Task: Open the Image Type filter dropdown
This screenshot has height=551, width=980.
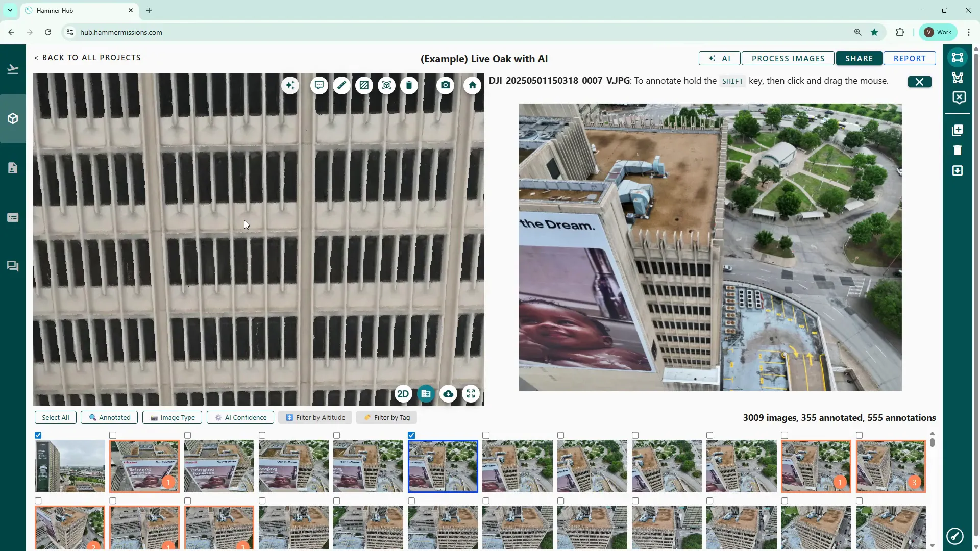Action: [x=172, y=417]
